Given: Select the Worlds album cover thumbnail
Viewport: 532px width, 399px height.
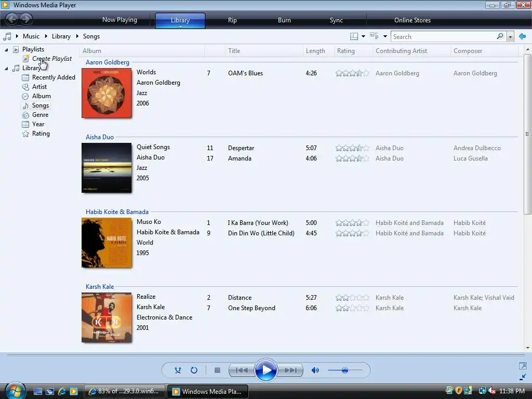Looking at the screenshot, I should point(107,93).
